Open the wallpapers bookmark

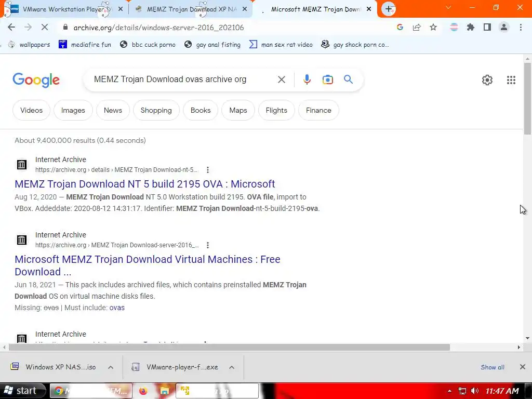29,45
